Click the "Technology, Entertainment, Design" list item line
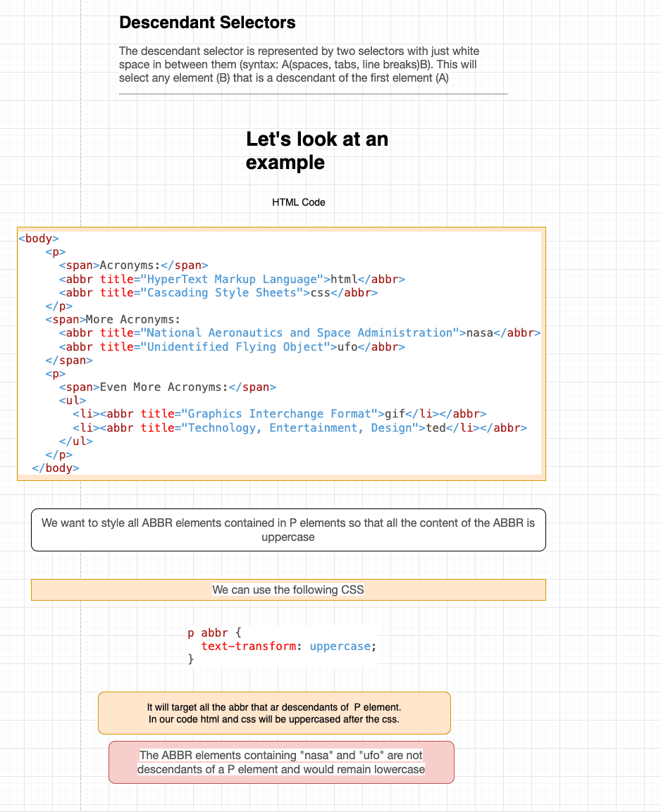This screenshot has height=812, width=661. [x=299, y=428]
